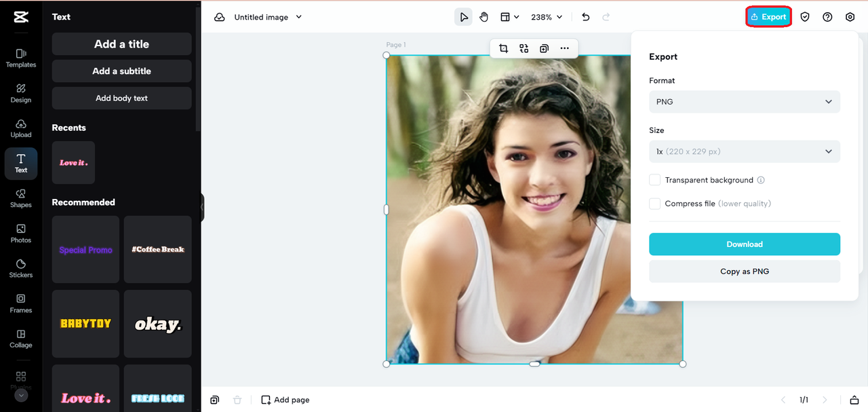Redo the last action
Image resolution: width=868 pixels, height=412 pixels.
click(606, 17)
